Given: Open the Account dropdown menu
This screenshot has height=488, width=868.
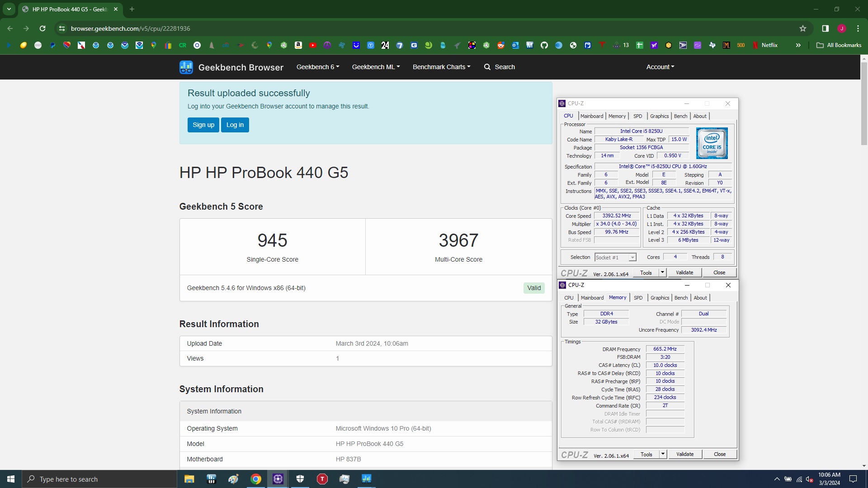Looking at the screenshot, I should [x=660, y=67].
